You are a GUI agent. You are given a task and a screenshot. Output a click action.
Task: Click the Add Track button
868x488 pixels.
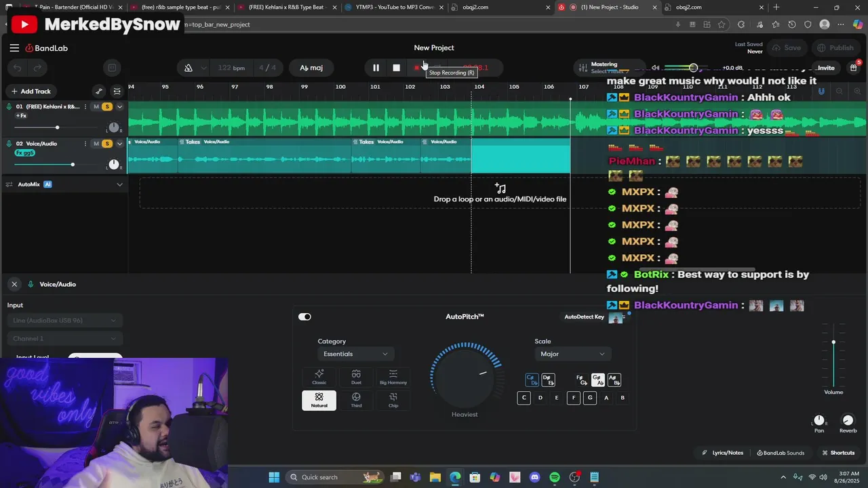point(31,91)
